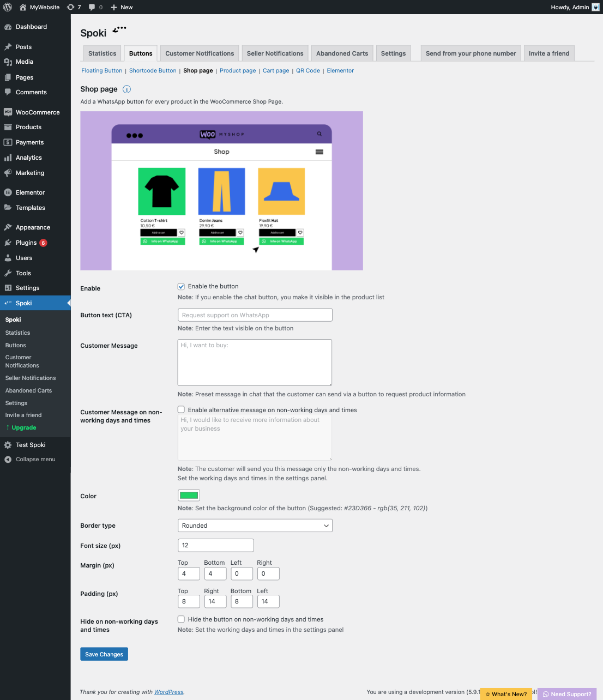Click the Analytics bar chart icon

[x=8, y=158]
